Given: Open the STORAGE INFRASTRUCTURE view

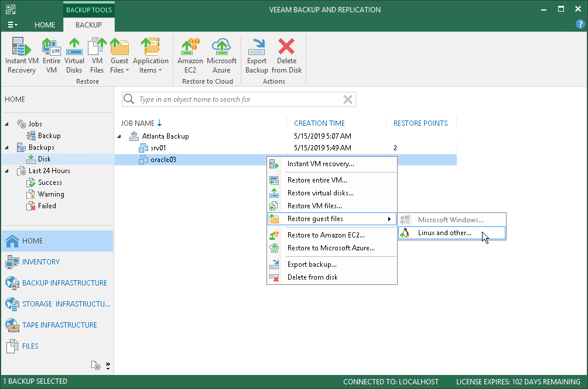Looking at the screenshot, I should tap(57, 304).
